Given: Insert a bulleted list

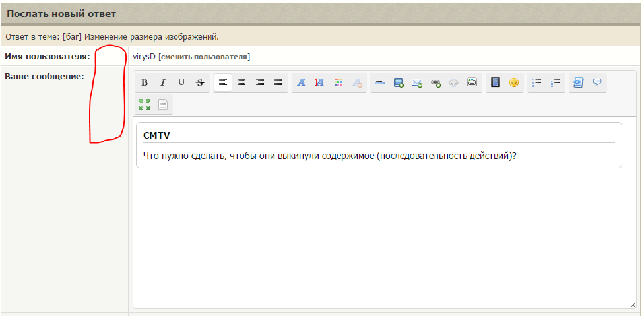Looking at the screenshot, I should click(537, 83).
